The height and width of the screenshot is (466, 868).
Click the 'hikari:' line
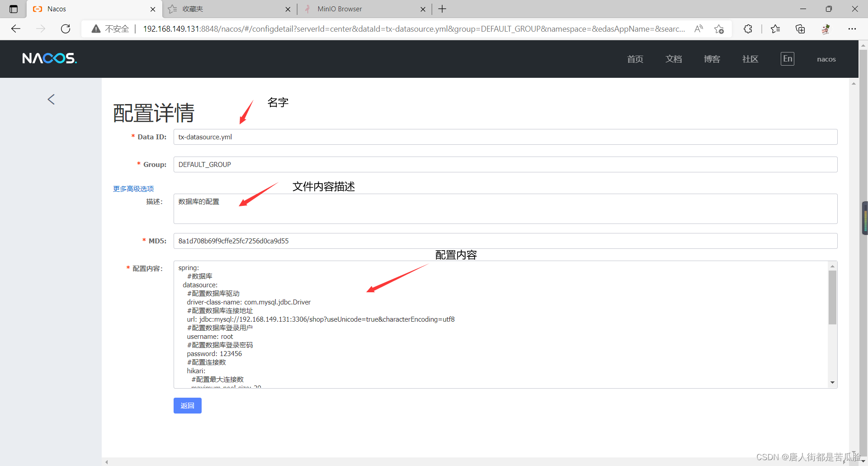tap(196, 371)
